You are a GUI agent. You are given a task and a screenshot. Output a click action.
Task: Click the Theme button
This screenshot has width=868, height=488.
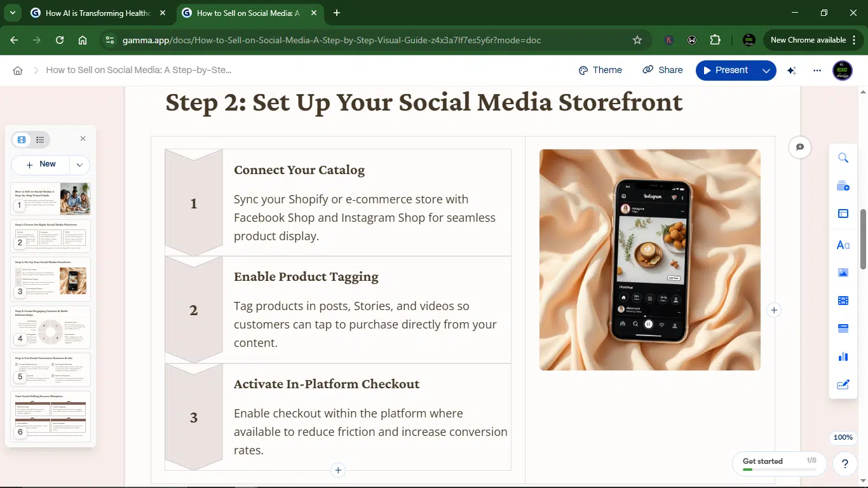coord(600,71)
